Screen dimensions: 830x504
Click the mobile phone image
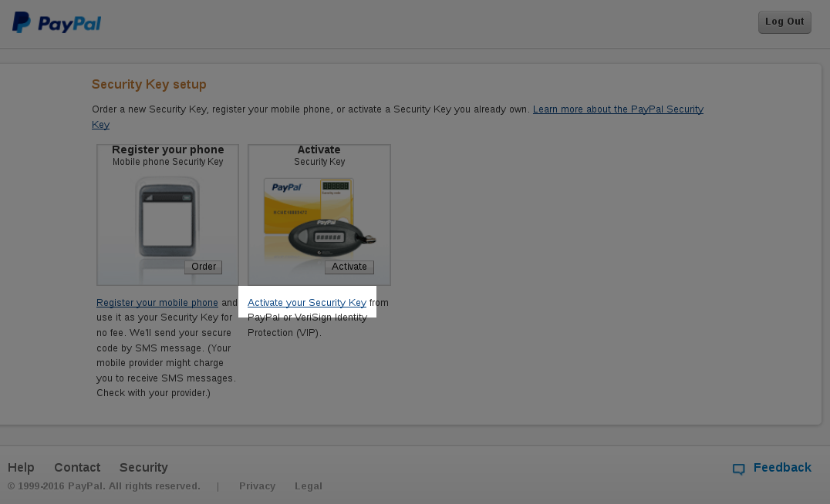167,217
